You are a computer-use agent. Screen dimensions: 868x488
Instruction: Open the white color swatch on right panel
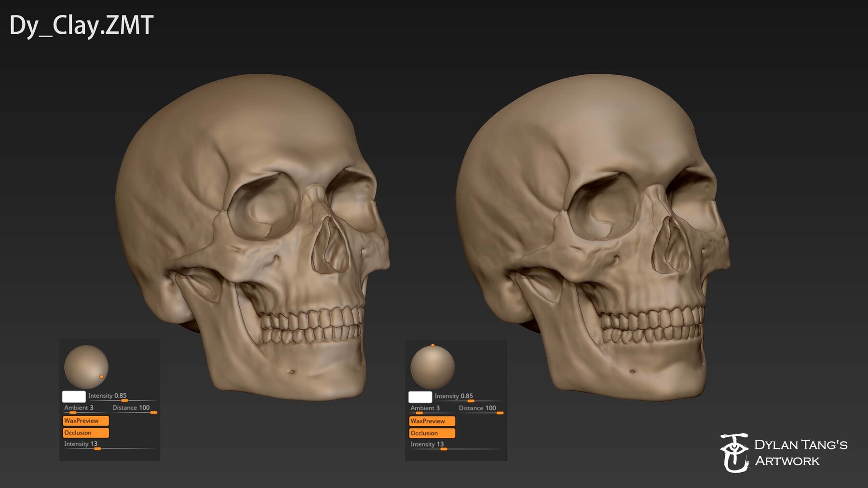point(420,396)
